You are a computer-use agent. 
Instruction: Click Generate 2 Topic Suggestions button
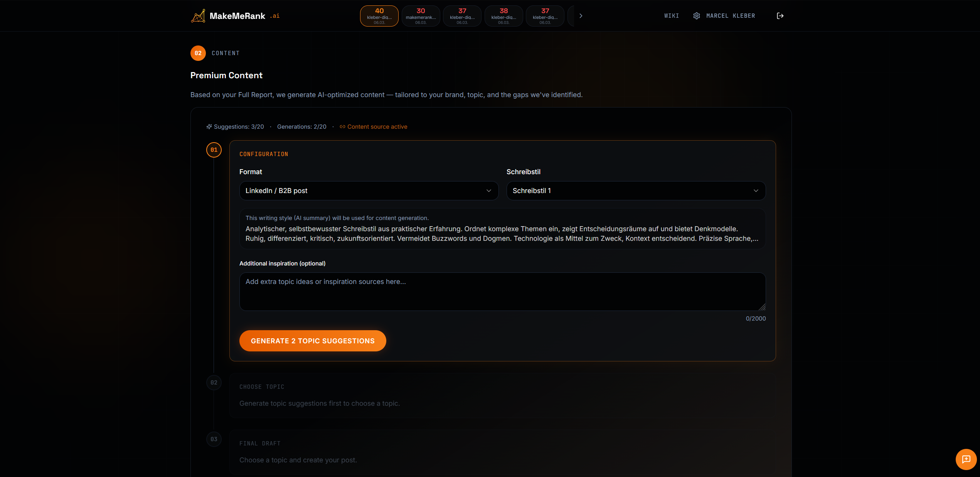pyautogui.click(x=313, y=341)
